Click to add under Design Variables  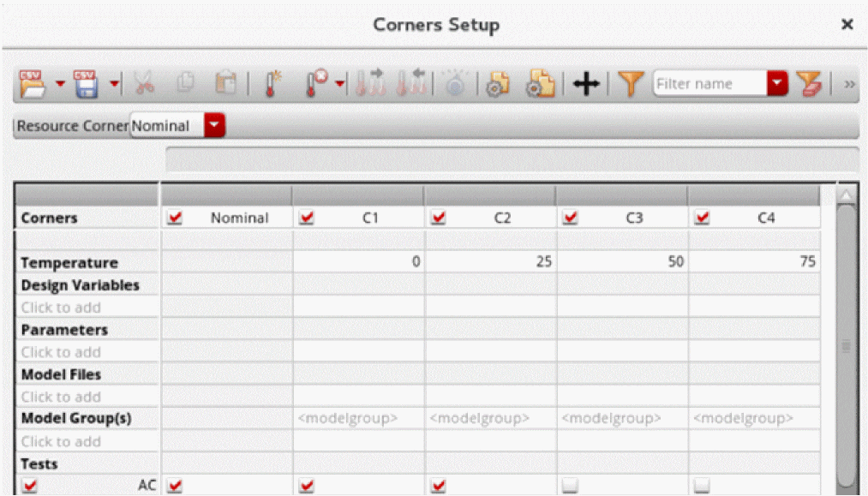[x=61, y=308]
